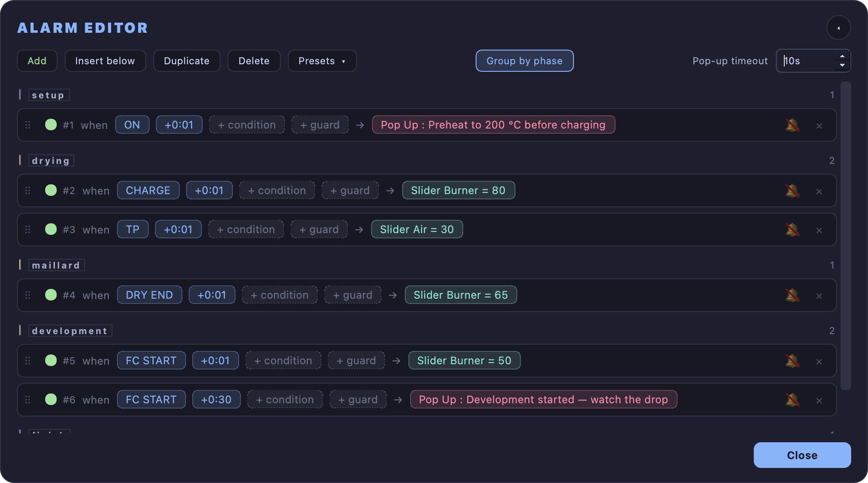Click the Add button

click(x=37, y=61)
